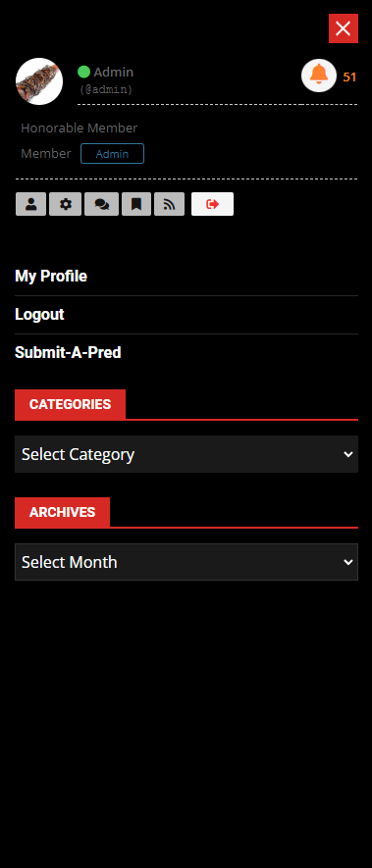This screenshot has width=372, height=868.
Task: Open account settings gear icon
Action: coord(66,204)
